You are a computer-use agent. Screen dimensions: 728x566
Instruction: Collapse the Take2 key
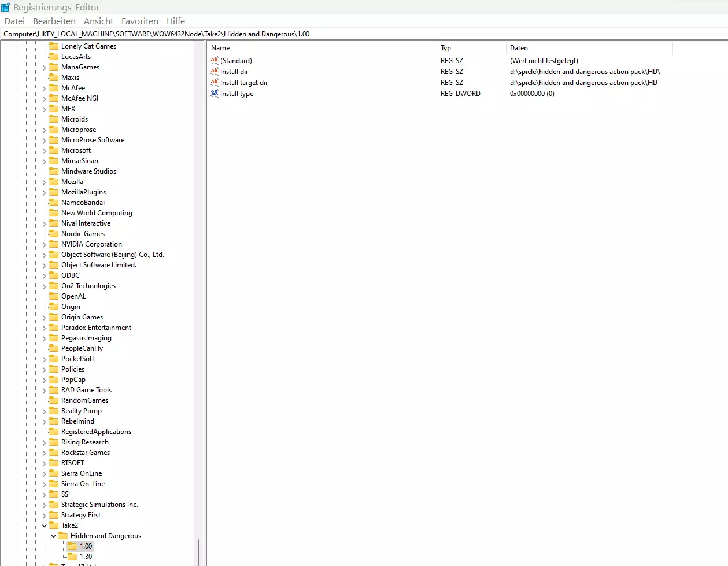(x=44, y=525)
